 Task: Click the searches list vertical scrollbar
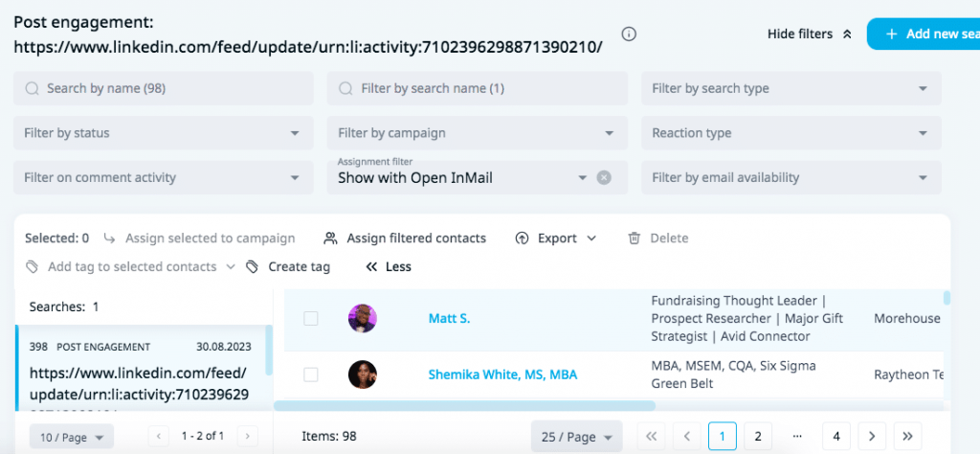pyautogui.click(x=269, y=351)
